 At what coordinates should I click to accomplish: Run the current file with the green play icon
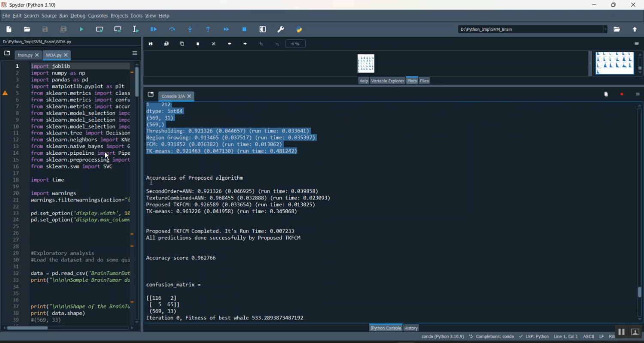pyautogui.click(x=82, y=30)
